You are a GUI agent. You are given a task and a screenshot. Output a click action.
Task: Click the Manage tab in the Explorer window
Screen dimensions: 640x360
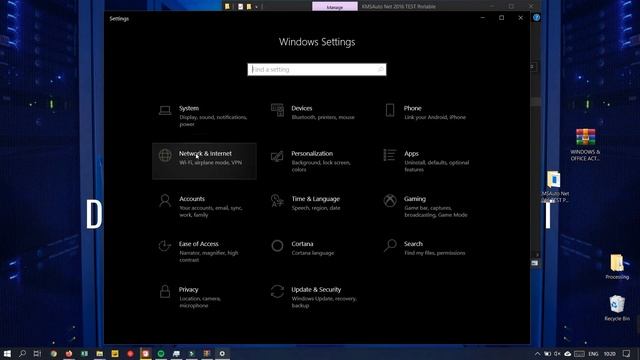pyautogui.click(x=335, y=7)
